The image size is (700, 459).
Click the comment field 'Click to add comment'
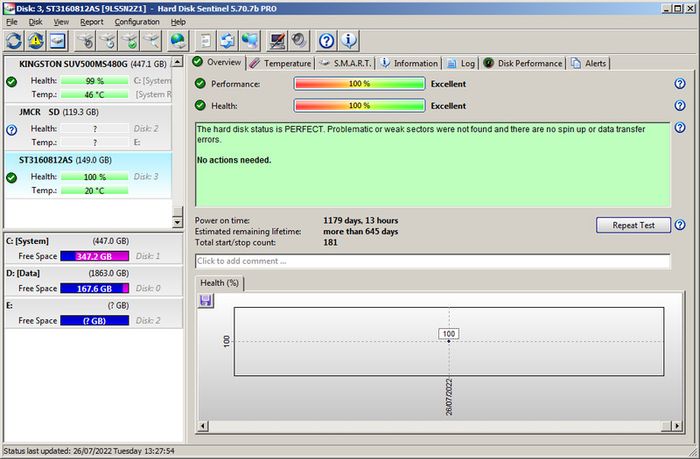433,261
